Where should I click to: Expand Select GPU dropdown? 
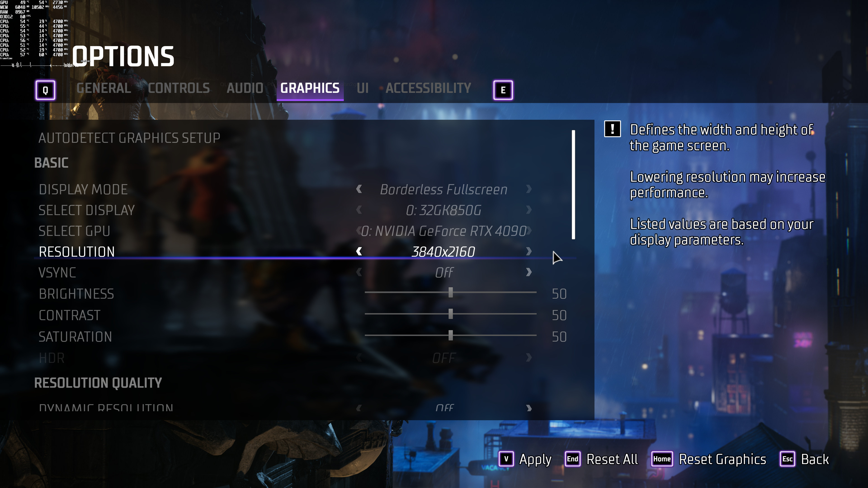point(443,231)
